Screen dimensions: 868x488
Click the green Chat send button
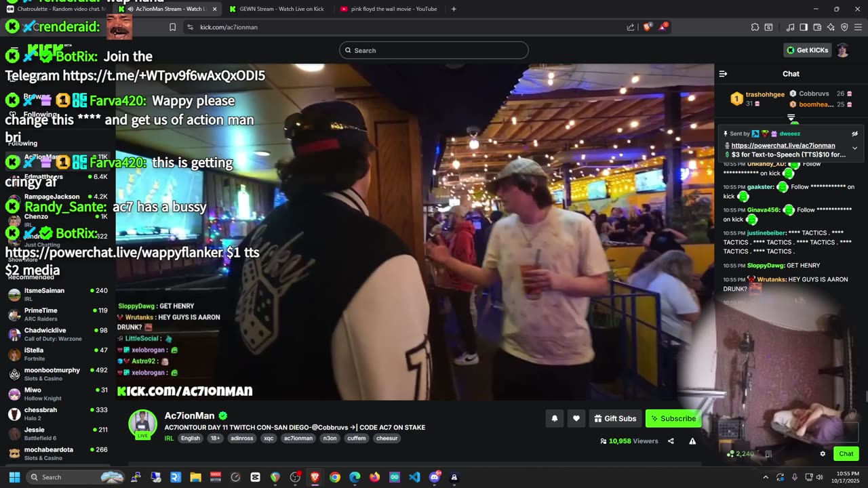(846, 453)
